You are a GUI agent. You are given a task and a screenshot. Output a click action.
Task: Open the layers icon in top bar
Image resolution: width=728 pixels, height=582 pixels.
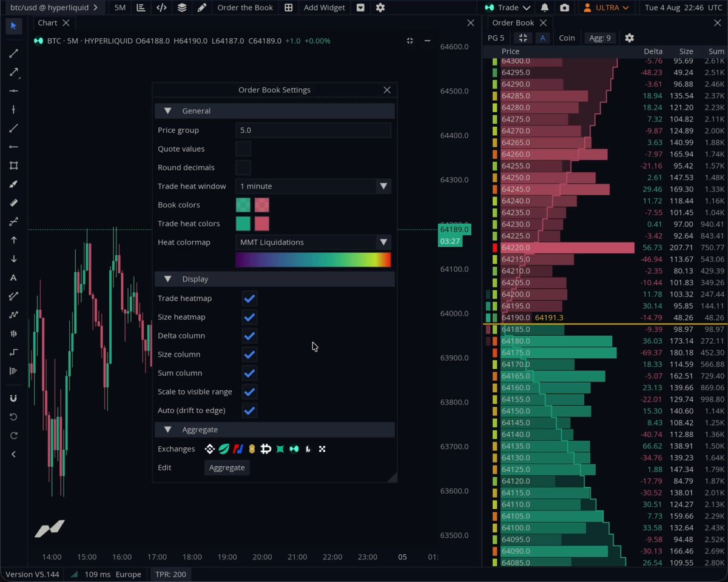coord(182,8)
